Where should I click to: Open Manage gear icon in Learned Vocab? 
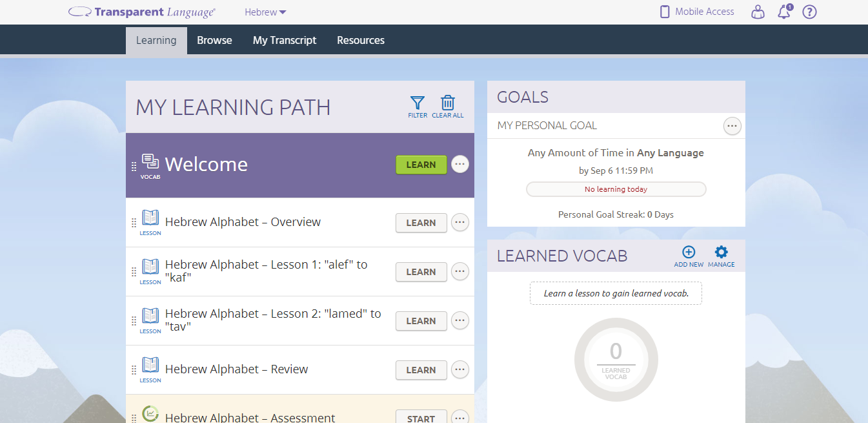pyautogui.click(x=721, y=253)
